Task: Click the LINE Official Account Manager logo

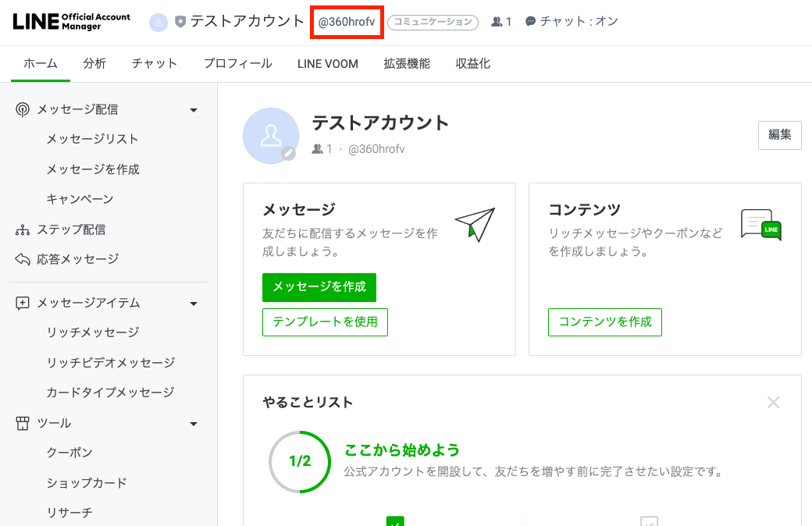Action: click(x=72, y=22)
